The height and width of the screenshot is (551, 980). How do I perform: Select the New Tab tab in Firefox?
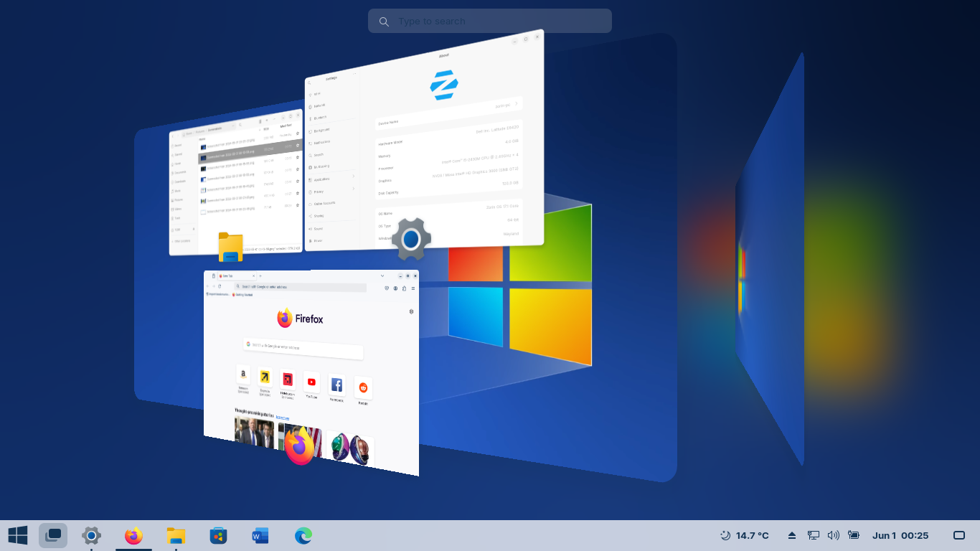pyautogui.click(x=237, y=276)
